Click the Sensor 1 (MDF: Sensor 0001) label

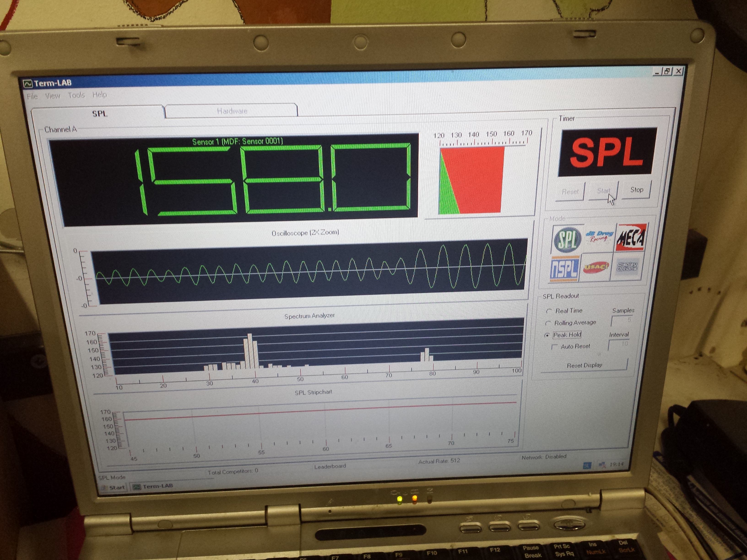[237, 141]
